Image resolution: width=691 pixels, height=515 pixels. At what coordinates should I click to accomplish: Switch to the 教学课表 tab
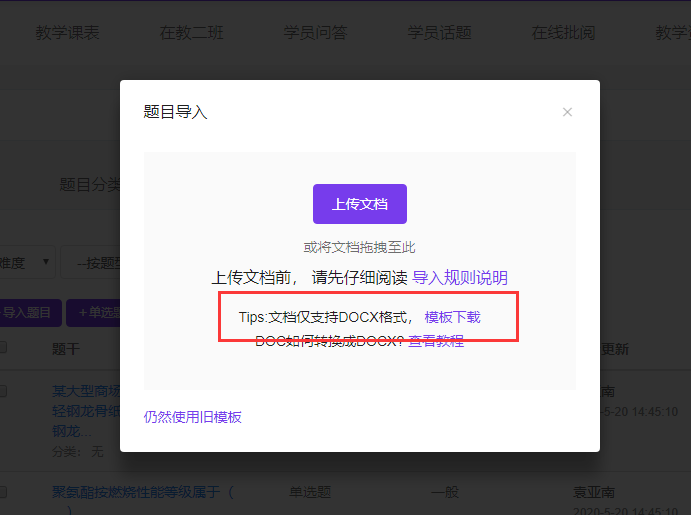[x=67, y=33]
